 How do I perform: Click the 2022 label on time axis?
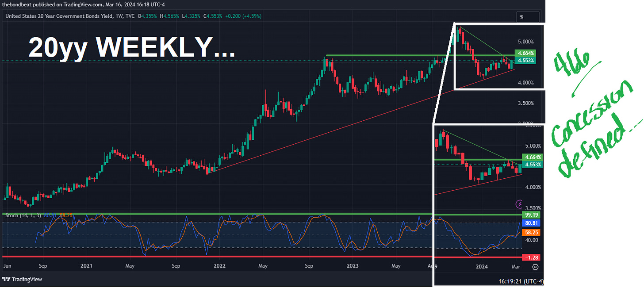tap(219, 266)
